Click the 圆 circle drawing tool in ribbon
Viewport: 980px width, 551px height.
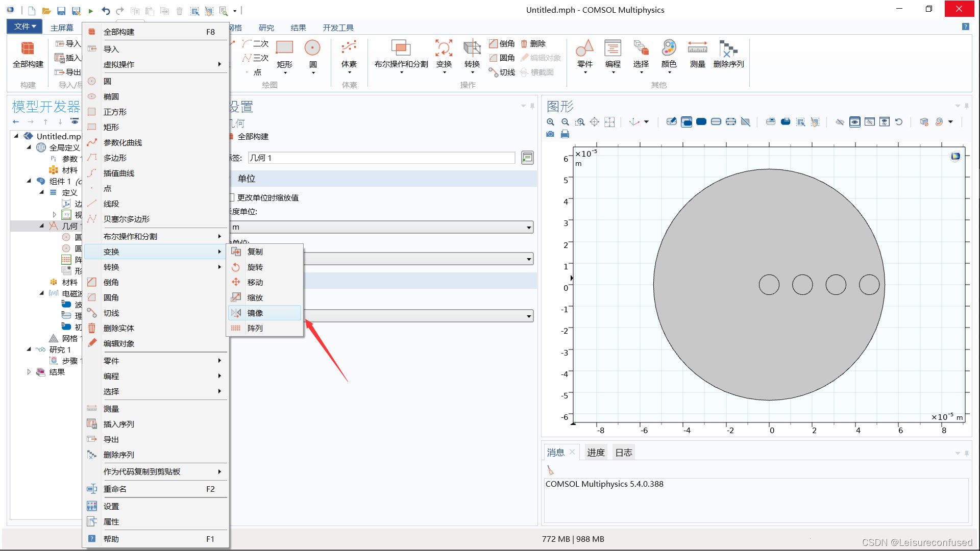click(x=312, y=57)
